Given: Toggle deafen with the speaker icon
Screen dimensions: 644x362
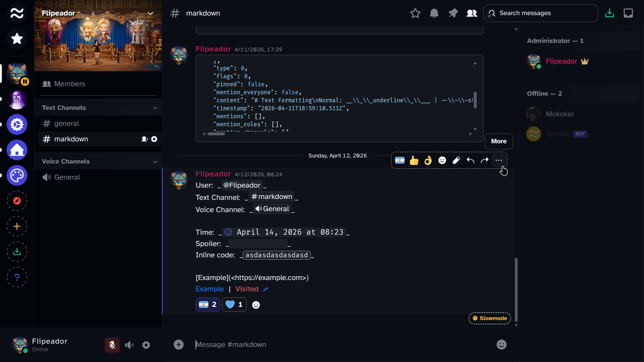Looking at the screenshot, I should click(129, 345).
